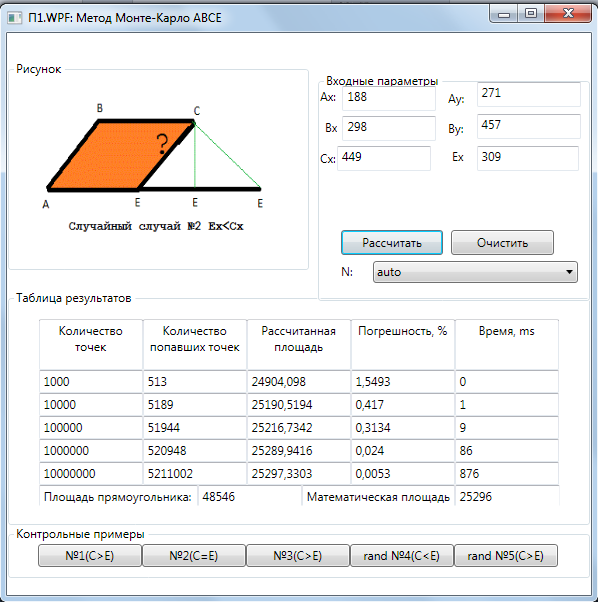Select area cell 25297,3303
The image size is (598, 602).
(299, 473)
